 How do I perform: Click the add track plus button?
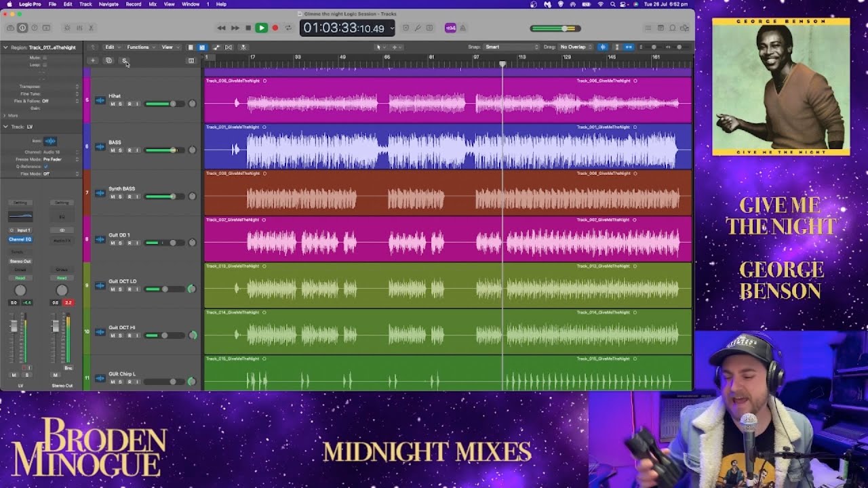(93, 61)
